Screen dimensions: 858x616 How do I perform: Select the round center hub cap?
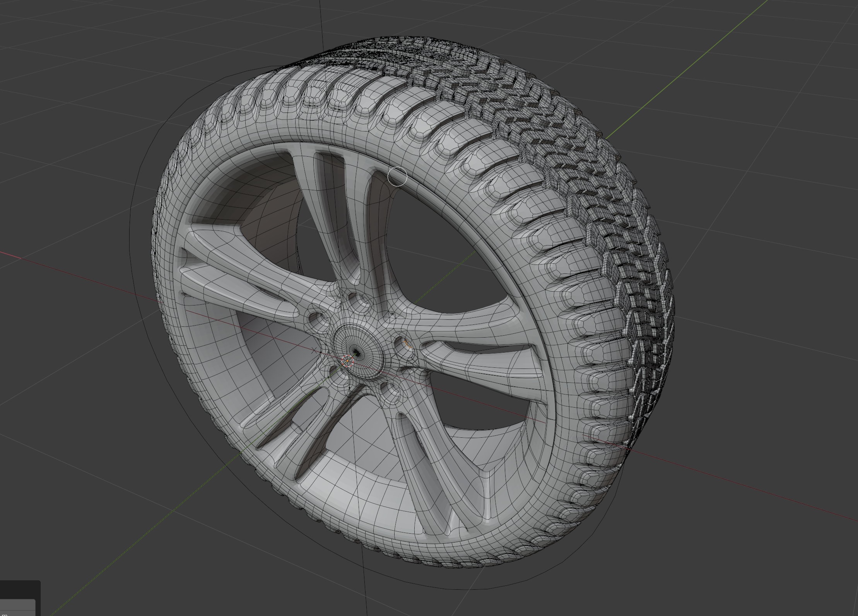(x=359, y=351)
